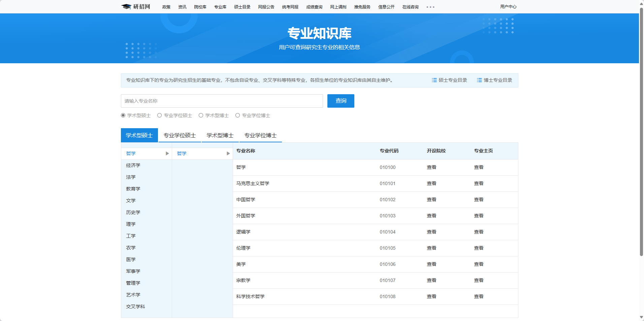The height and width of the screenshot is (321, 644).
Task: Click the 查询 search button
Action: [x=341, y=101]
